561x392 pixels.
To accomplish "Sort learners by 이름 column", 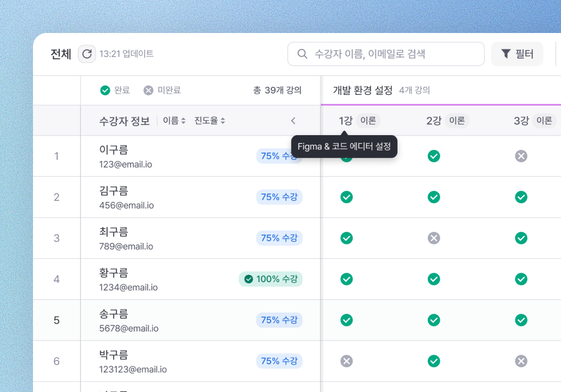I will [x=174, y=121].
